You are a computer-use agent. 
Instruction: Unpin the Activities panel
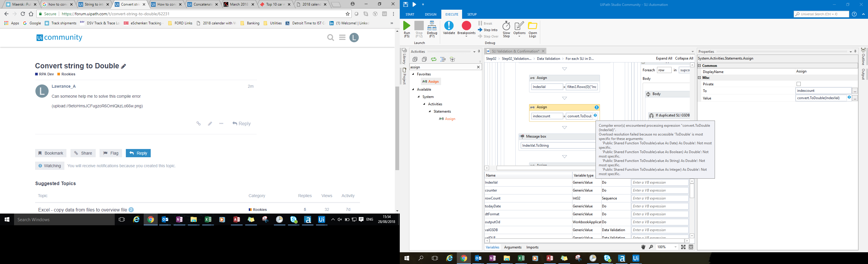[478, 51]
